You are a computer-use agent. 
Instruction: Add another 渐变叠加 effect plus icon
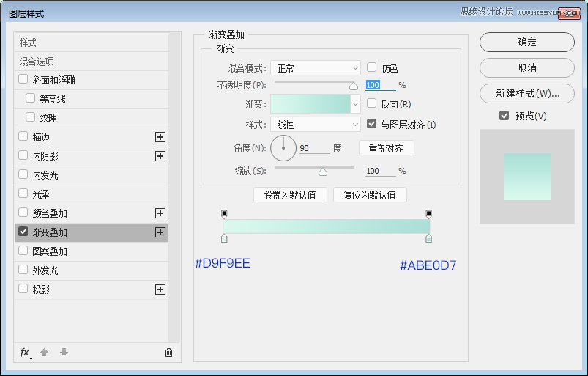point(160,232)
